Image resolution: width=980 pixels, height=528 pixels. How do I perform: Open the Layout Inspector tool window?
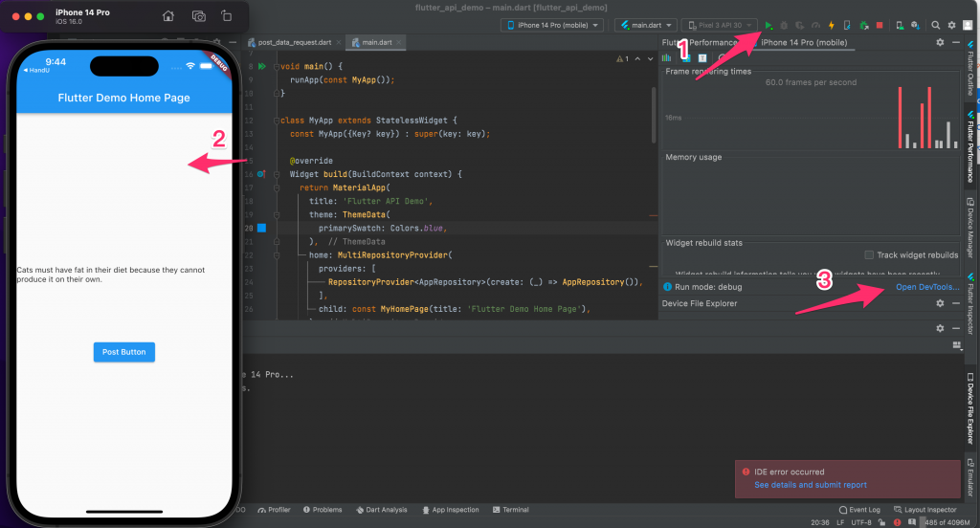pos(925,510)
